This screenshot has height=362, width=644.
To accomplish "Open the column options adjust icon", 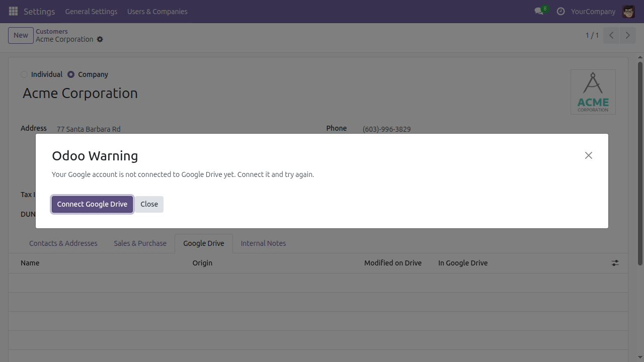I will [x=615, y=263].
